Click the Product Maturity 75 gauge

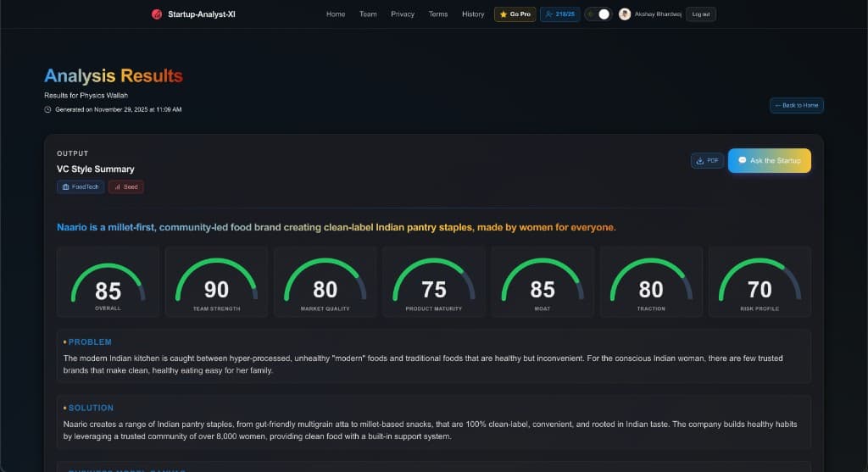click(x=433, y=282)
